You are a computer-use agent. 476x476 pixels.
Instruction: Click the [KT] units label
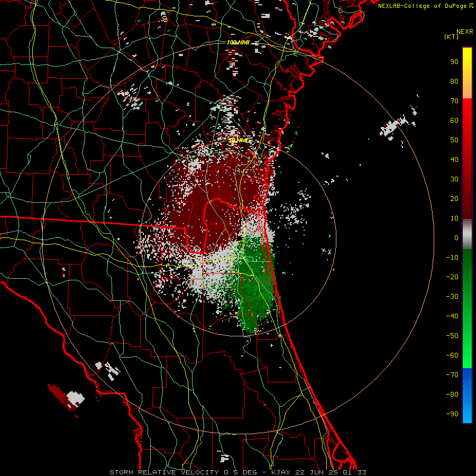coord(451,36)
